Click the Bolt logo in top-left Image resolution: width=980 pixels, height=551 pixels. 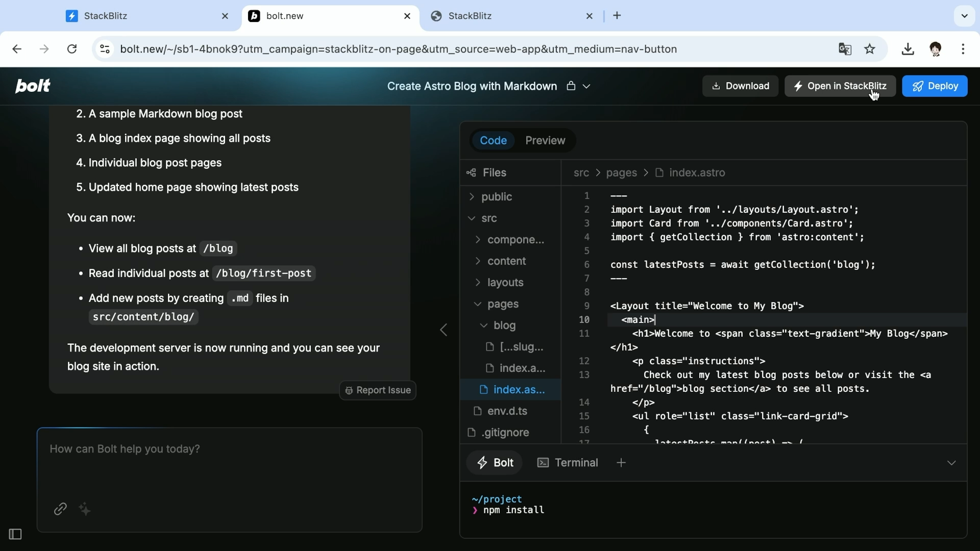(32, 86)
